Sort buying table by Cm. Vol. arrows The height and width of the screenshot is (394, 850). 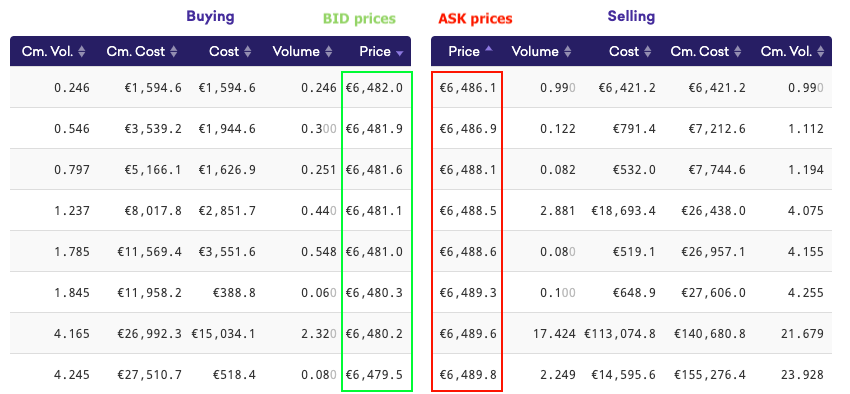point(82,51)
